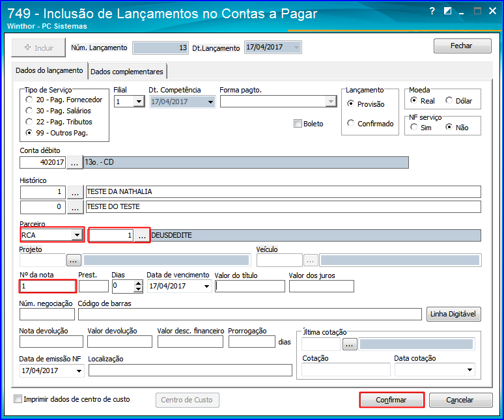This screenshot has width=504, height=420.
Task: Open Dt.Lançamento date dropdown
Action: 296,48
